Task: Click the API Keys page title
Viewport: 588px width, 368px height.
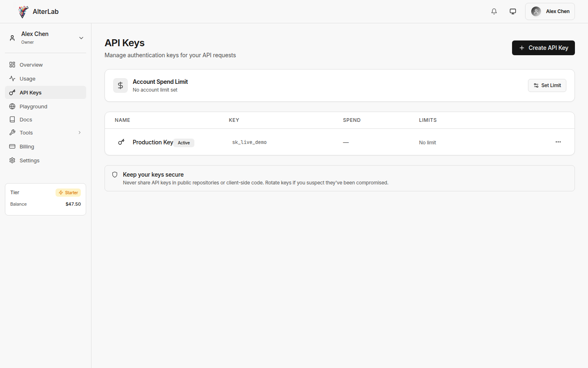Action: [x=125, y=43]
